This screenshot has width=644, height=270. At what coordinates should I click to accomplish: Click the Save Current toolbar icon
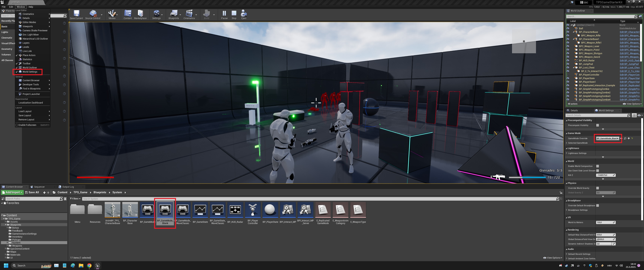76,14
